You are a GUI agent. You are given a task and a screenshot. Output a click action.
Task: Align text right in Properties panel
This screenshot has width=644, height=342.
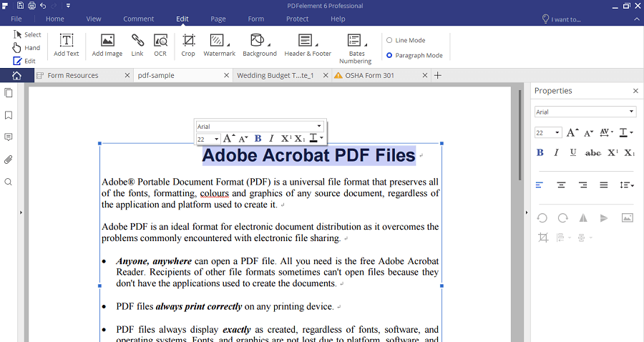click(x=582, y=185)
